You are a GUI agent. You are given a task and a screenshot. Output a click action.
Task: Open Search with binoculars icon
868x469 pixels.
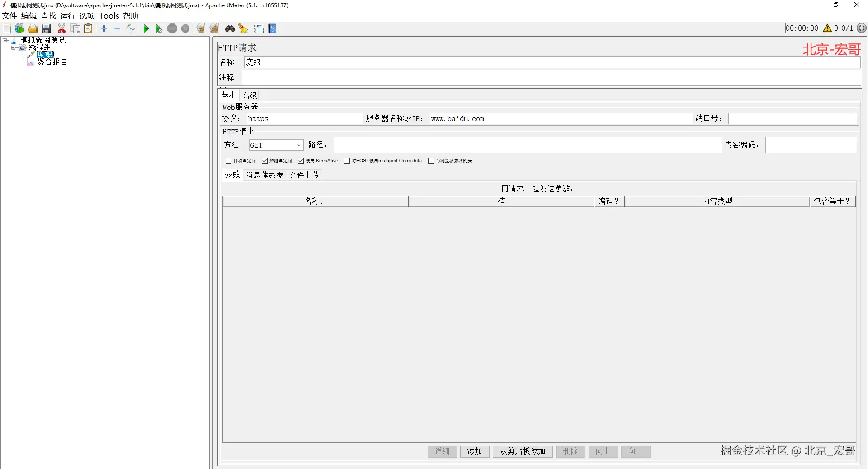coord(230,28)
